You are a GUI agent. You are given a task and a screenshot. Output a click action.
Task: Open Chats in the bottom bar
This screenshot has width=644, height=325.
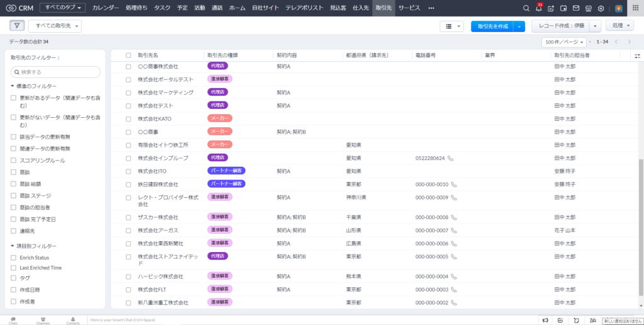[x=13, y=320]
